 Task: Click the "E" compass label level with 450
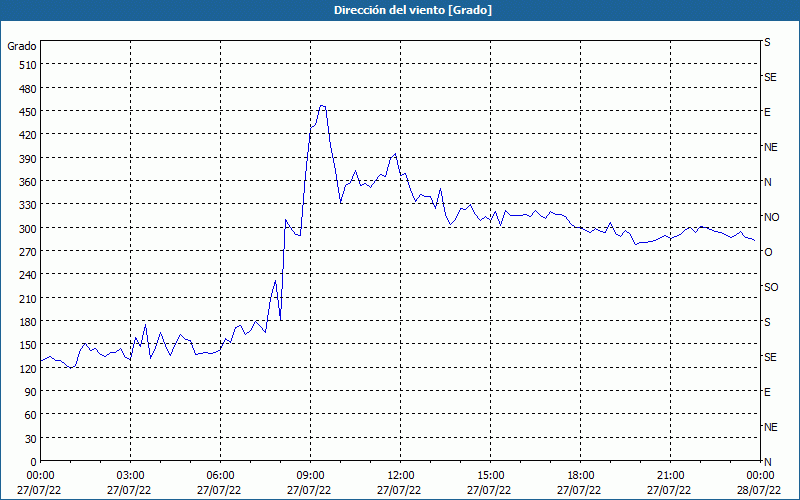pyautogui.click(x=767, y=112)
